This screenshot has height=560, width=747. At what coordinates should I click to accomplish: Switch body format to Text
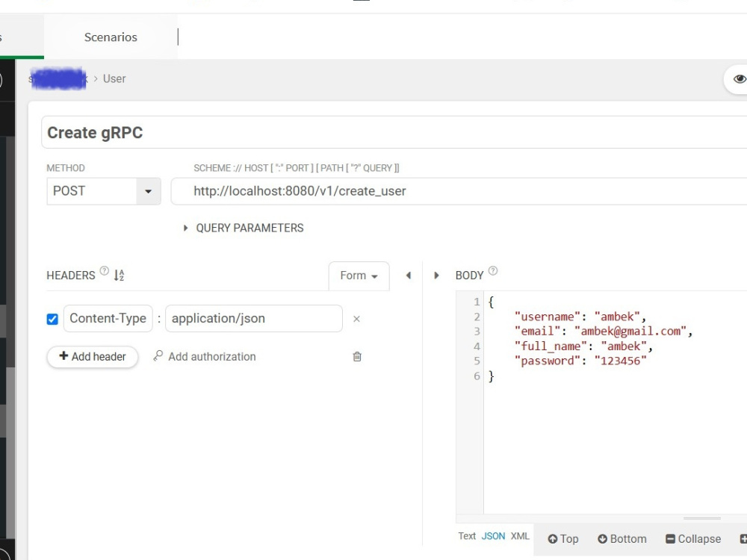(467, 536)
